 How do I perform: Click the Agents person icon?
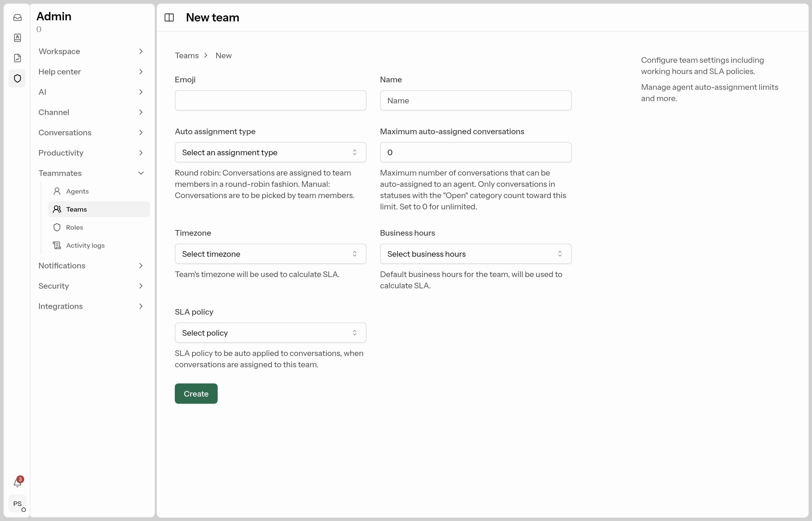(x=57, y=191)
